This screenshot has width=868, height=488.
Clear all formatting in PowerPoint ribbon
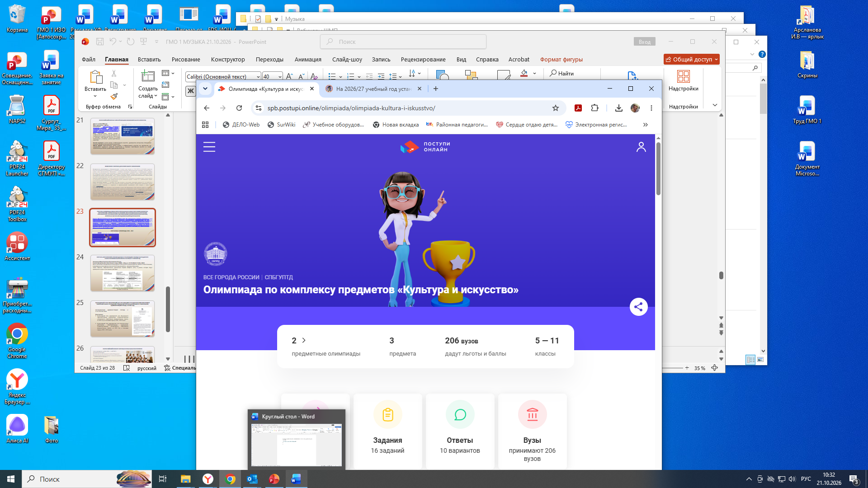click(314, 76)
